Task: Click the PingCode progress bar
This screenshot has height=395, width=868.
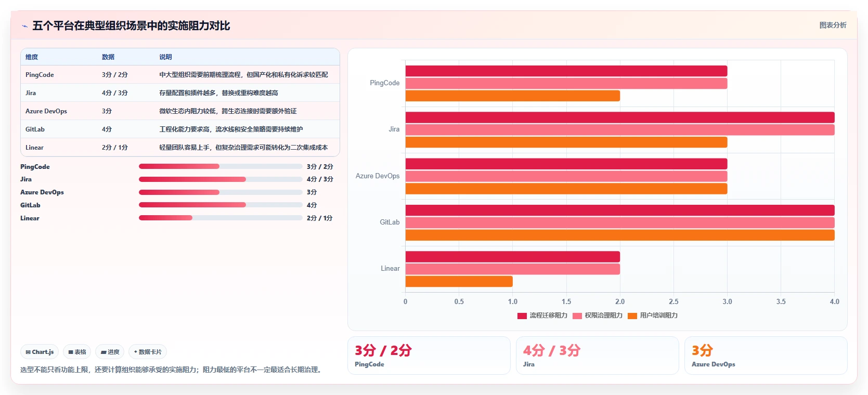Action: click(x=221, y=166)
